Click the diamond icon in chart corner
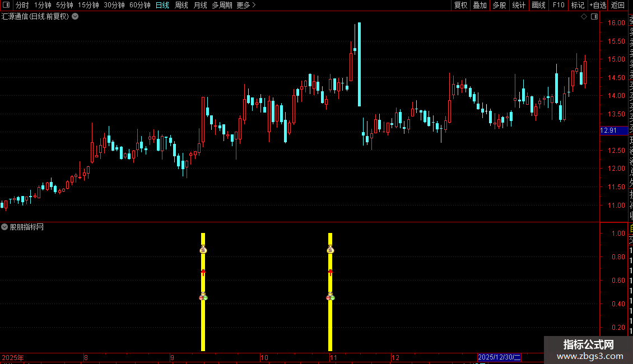633x364 pixels. (x=584, y=17)
